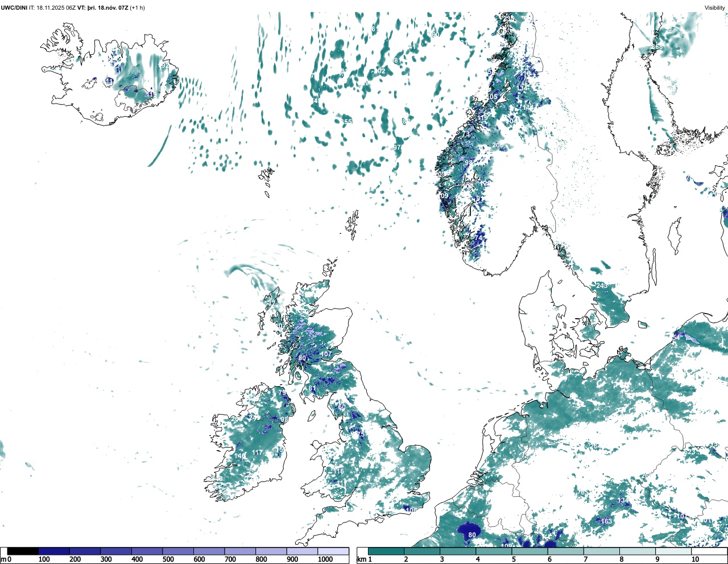Click the 'km' unit label of the kilometre legend
The height and width of the screenshot is (564, 728).
(x=362, y=559)
